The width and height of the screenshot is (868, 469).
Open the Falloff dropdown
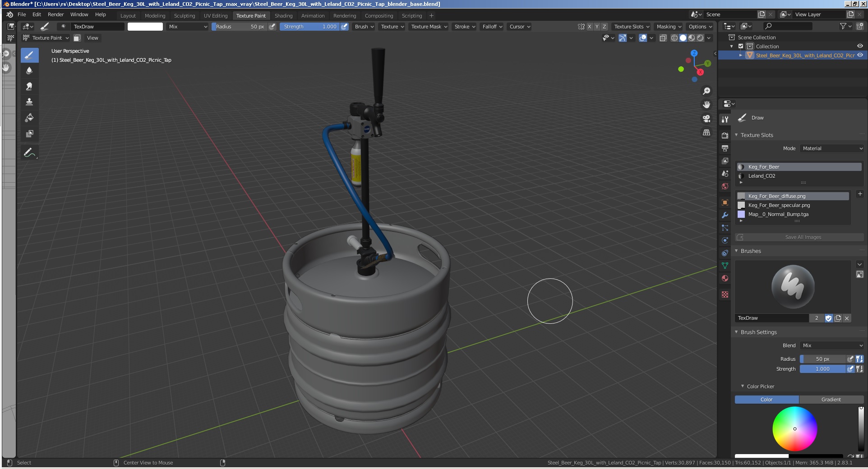[x=492, y=27]
